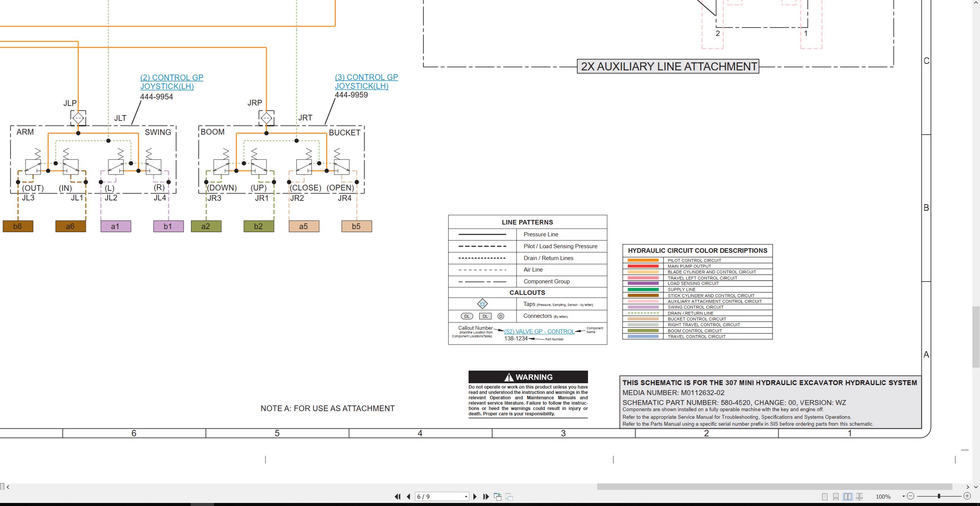Click the part number 444-9959
Screen dimensions: 980x506
(x=351, y=95)
